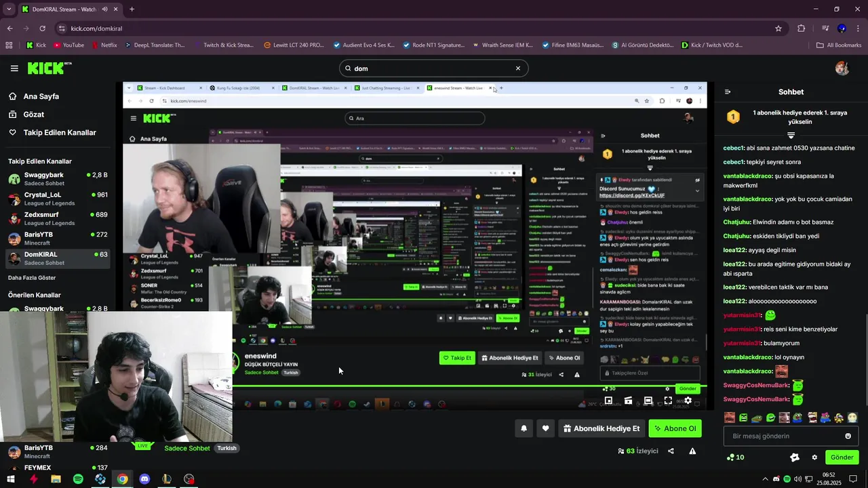The width and height of the screenshot is (868, 488).
Task: Toggle theater mode on the player
Action: pyautogui.click(x=648, y=401)
